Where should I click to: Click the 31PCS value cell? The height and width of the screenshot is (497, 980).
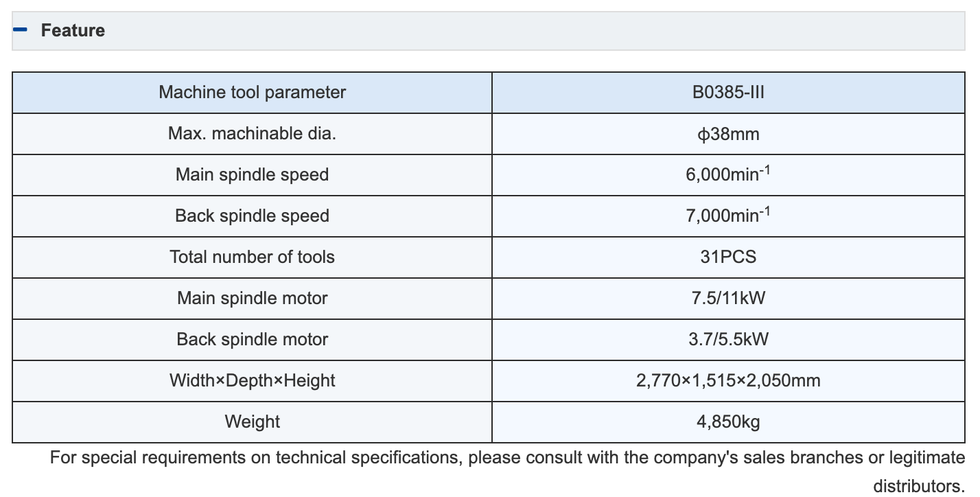tap(728, 257)
